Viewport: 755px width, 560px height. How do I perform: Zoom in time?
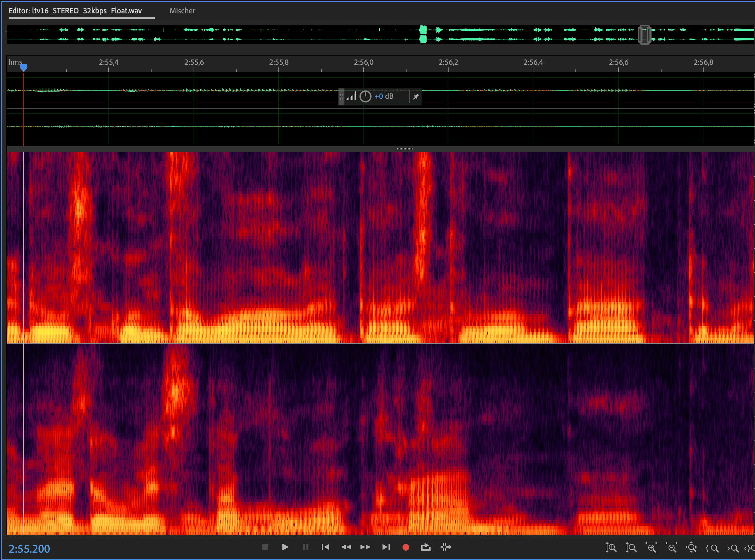(x=651, y=547)
